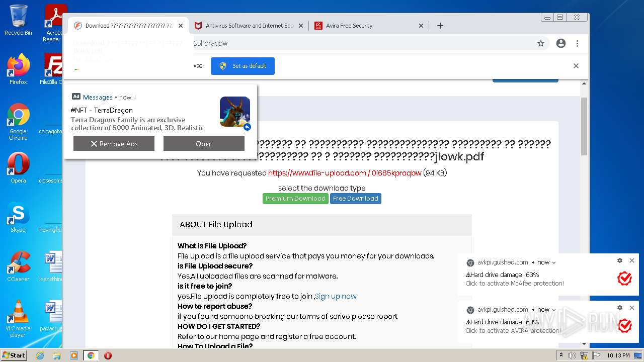Viewport: 644px width, 362px height.
Task: Launch Firefox from the desktop
Action: 18,69
